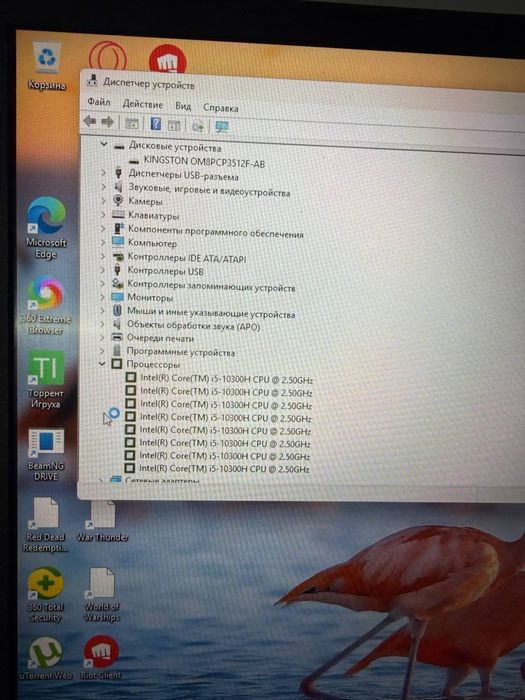Select the Программные устройства row
The width and height of the screenshot is (525, 700).
pyautogui.click(x=180, y=352)
